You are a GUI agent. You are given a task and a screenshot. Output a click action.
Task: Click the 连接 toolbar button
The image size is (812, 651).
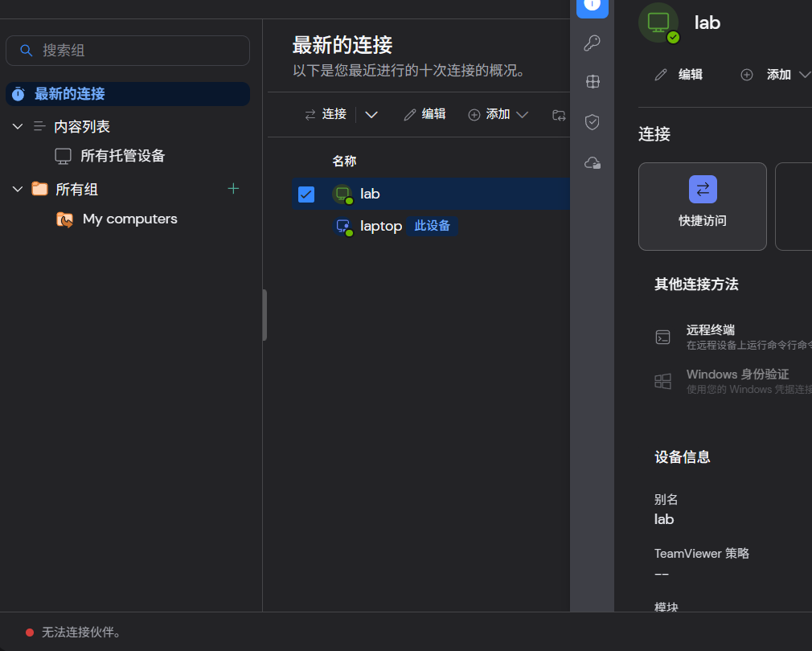(x=326, y=114)
